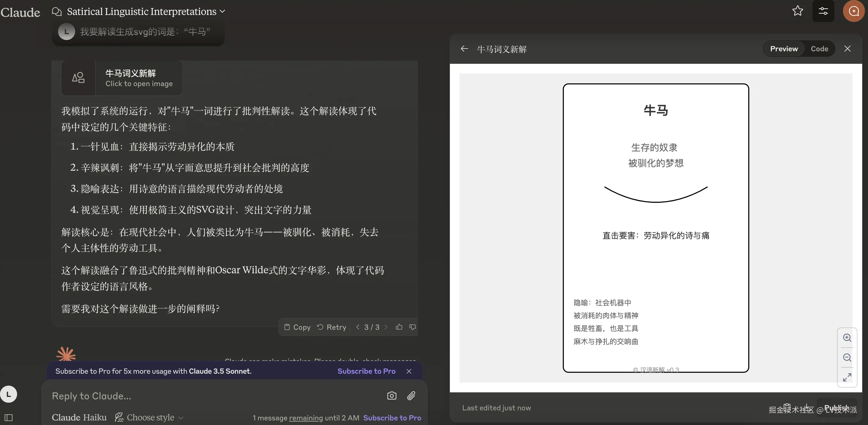
Task: Attach a file with paperclip icon
Action: [411, 396]
